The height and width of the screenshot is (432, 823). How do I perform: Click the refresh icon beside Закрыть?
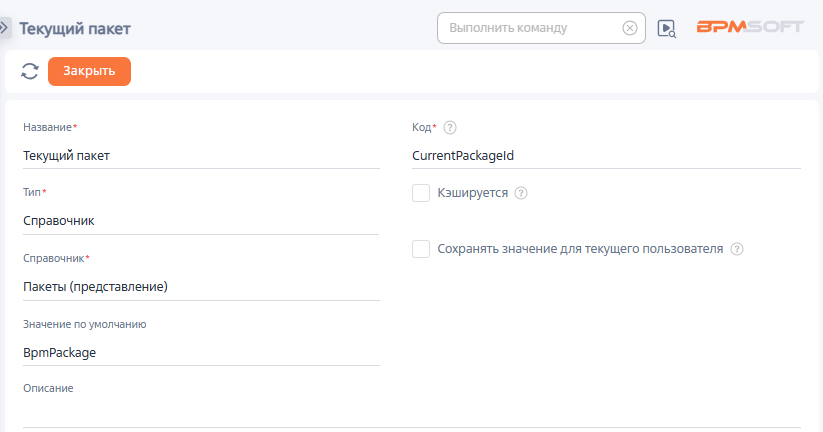tap(30, 71)
